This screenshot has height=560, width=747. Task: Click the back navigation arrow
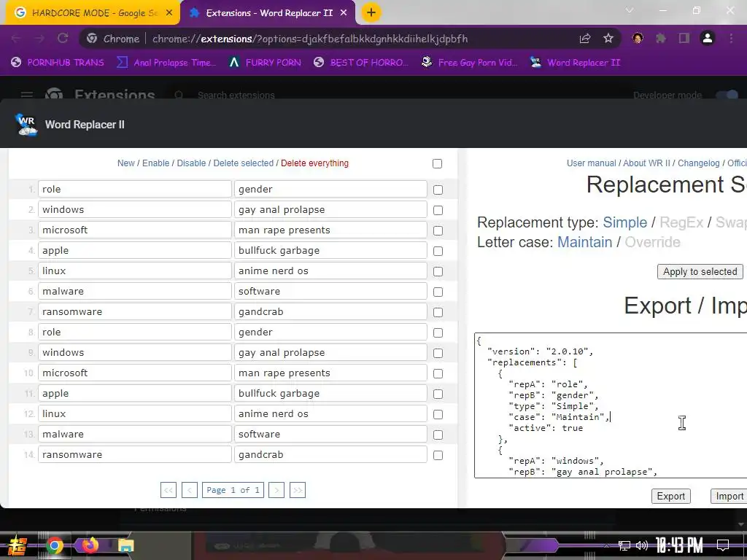tap(16, 39)
